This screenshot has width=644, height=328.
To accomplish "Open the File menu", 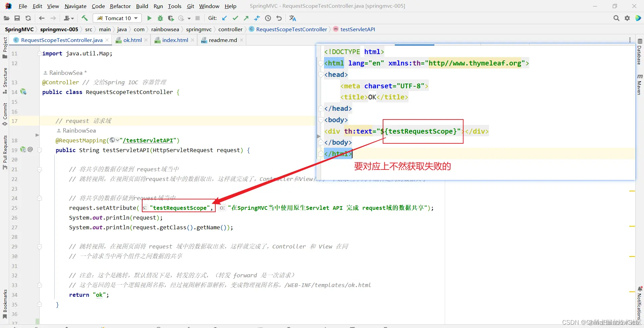I will (x=23, y=6).
